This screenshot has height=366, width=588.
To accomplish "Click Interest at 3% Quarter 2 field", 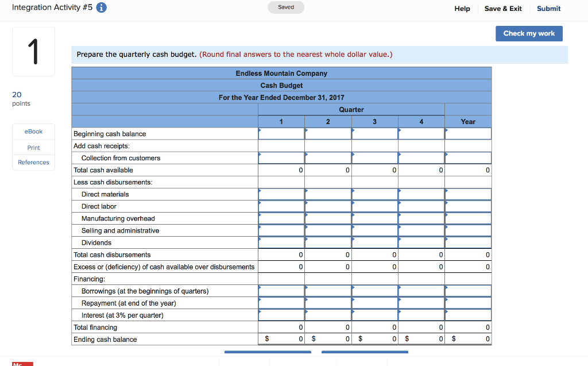I will point(328,315).
